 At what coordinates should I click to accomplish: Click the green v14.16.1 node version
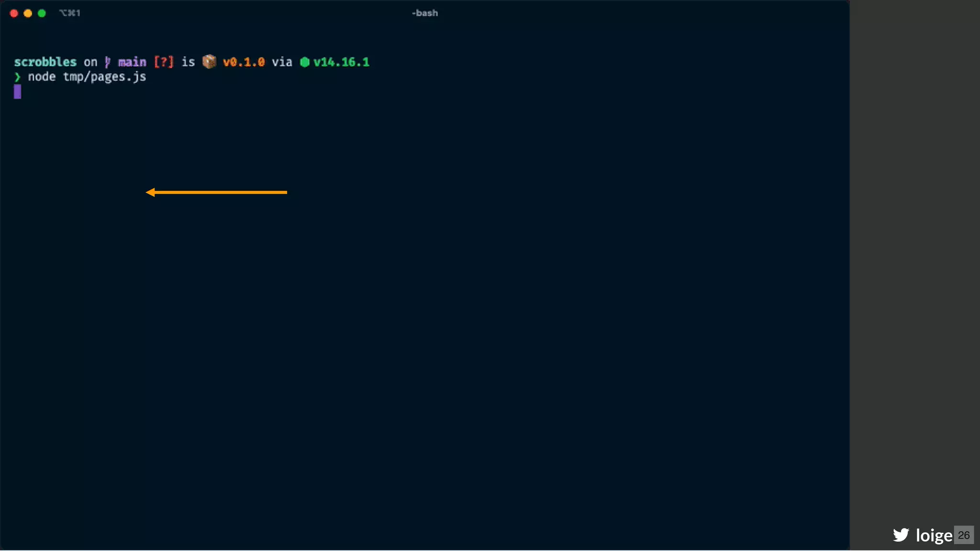[x=341, y=62]
